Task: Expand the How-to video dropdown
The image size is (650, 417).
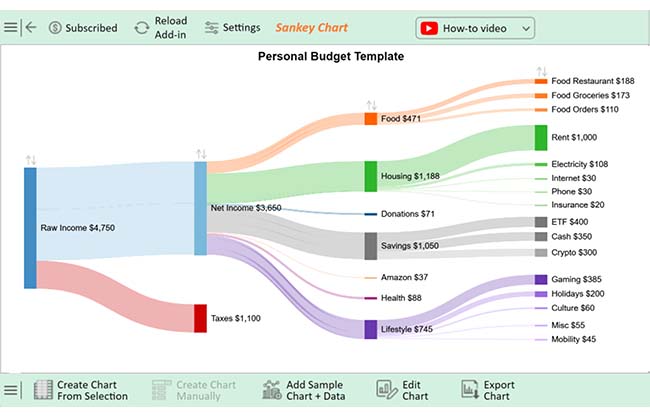Action: pos(526,29)
